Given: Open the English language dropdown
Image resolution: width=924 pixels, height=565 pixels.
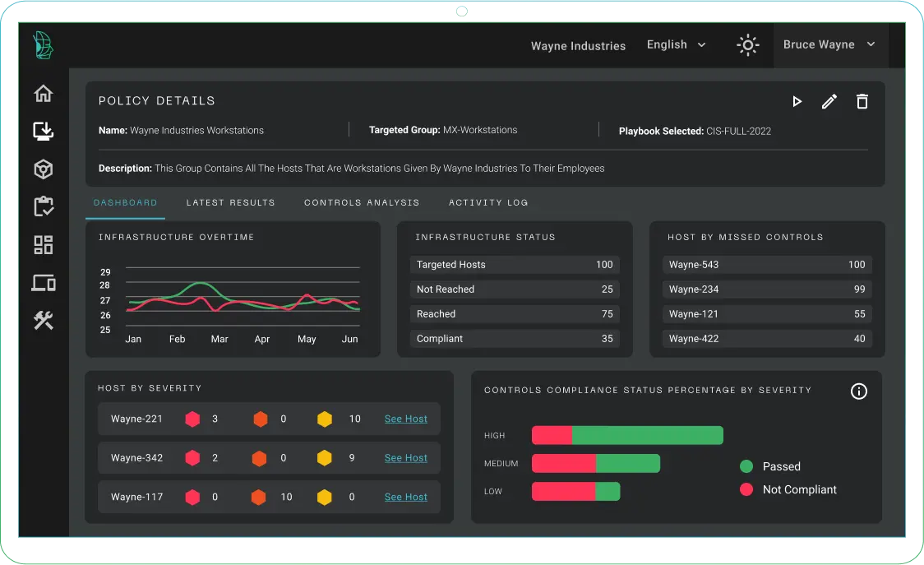Looking at the screenshot, I should point(676,45).
